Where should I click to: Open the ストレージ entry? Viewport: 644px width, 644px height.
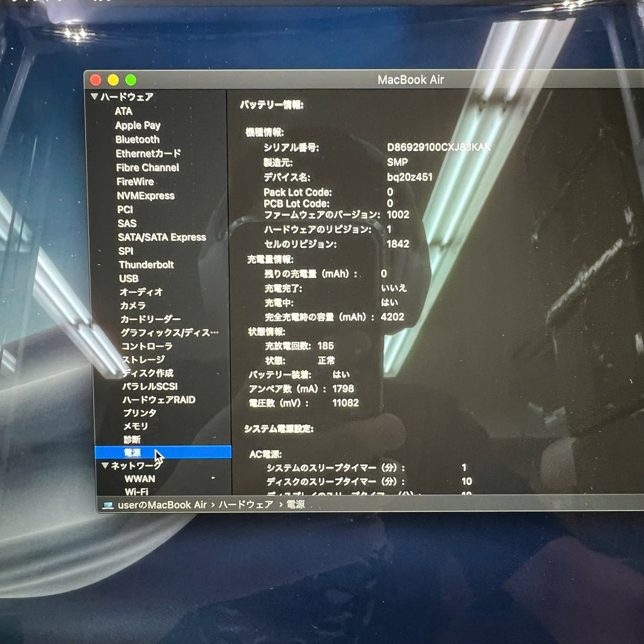[143, 359]
